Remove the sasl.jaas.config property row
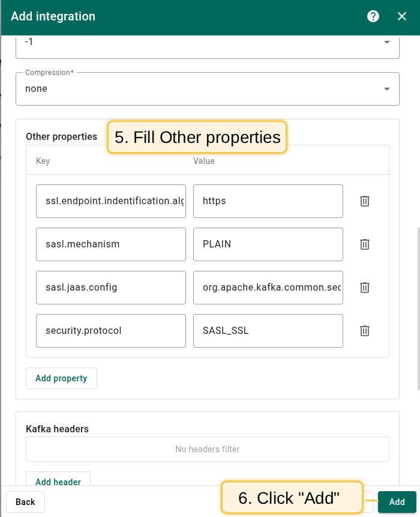Image resolution: width=420 pixels, height=517 pixels. pos(364,288)
